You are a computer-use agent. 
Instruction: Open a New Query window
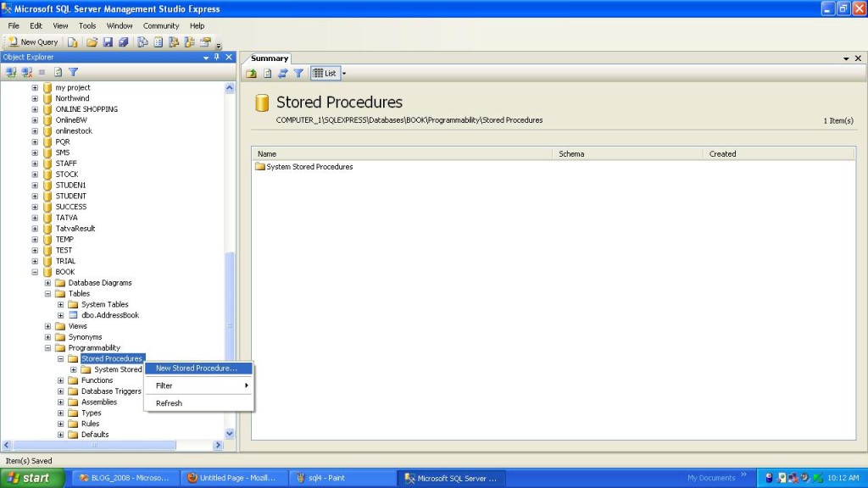[34, 42]
